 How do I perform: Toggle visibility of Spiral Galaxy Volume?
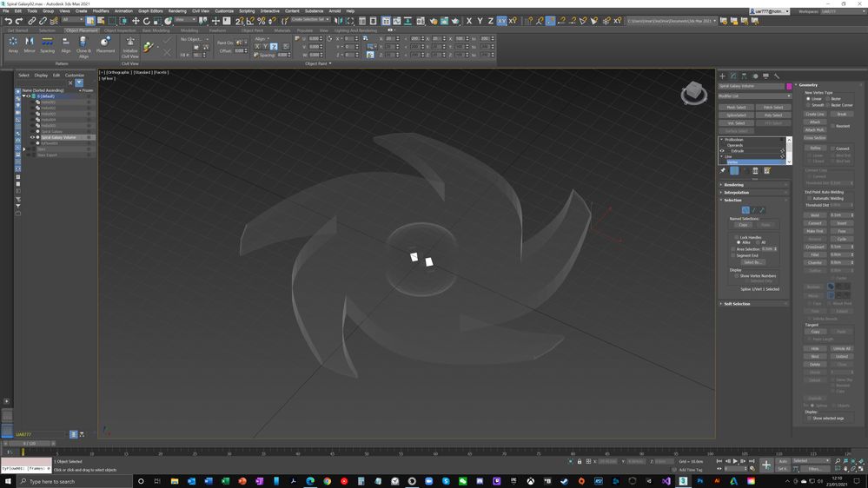pos(32,137)
